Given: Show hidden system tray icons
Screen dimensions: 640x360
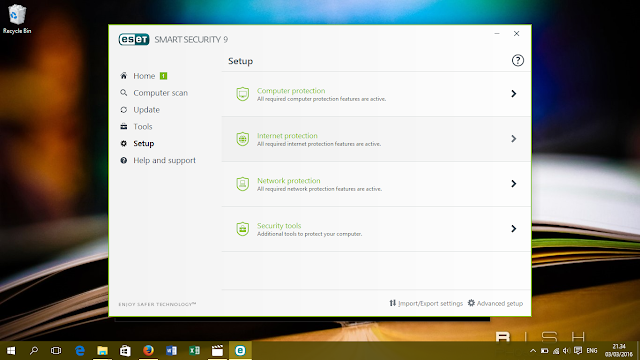Looking at the screenshot, I should [533, 351].
